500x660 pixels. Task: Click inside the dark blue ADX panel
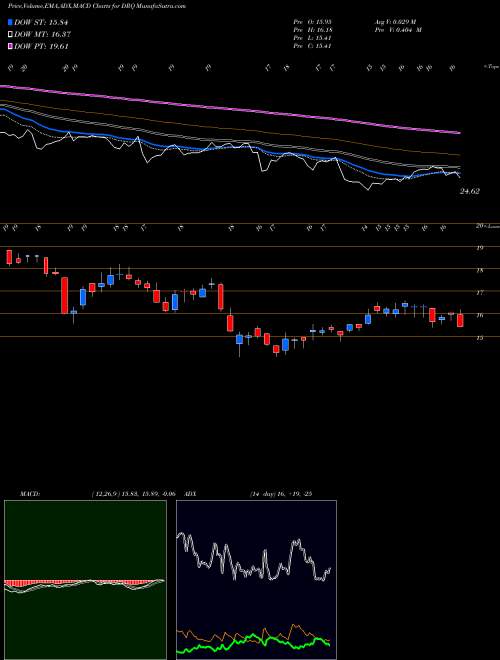[x=256, y=580]
